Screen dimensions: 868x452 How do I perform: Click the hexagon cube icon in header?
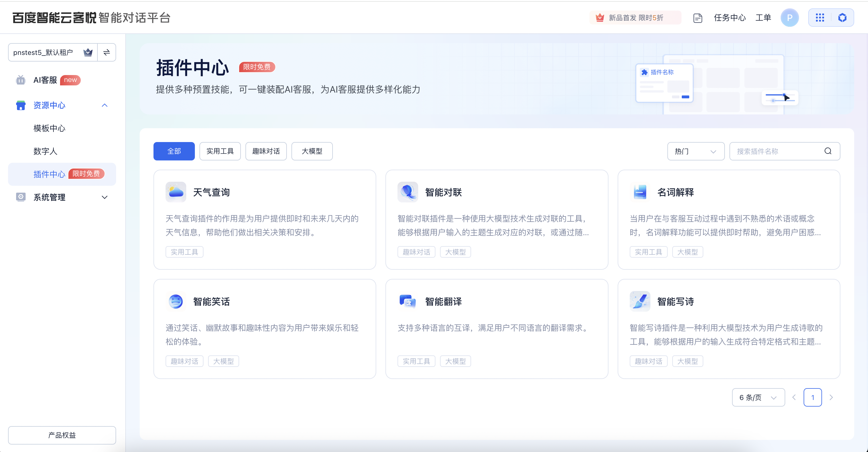(842, 18)
